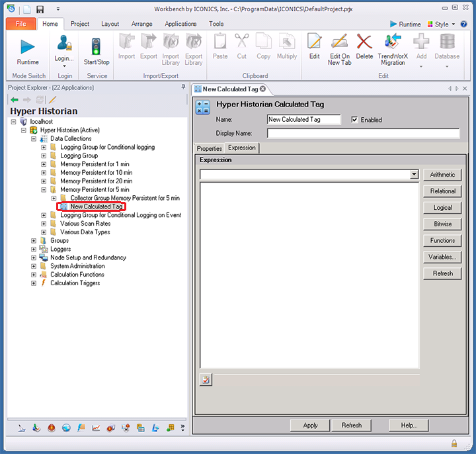Switch to the Properties tab
Image resolution: width=476 pixels, height=454 pixels.
[x=209, y=148]
